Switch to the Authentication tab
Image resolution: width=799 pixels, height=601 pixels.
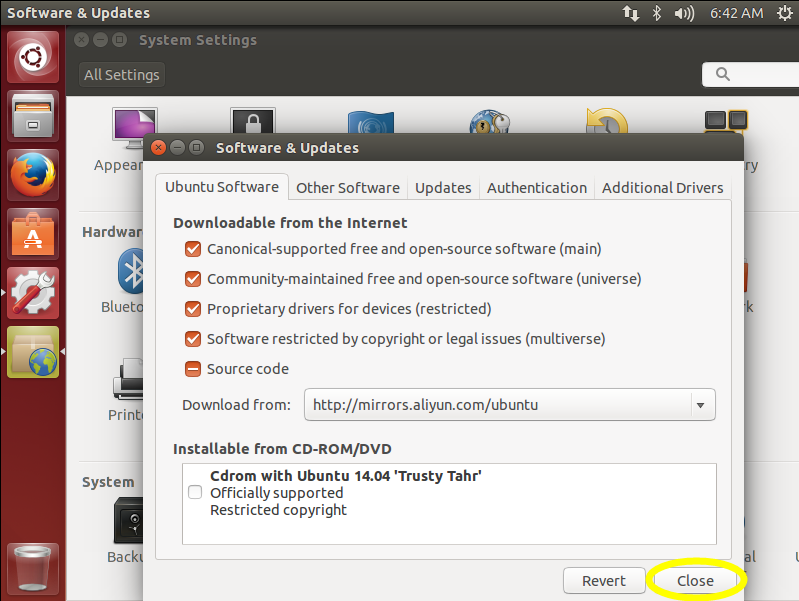coord(537,188)
